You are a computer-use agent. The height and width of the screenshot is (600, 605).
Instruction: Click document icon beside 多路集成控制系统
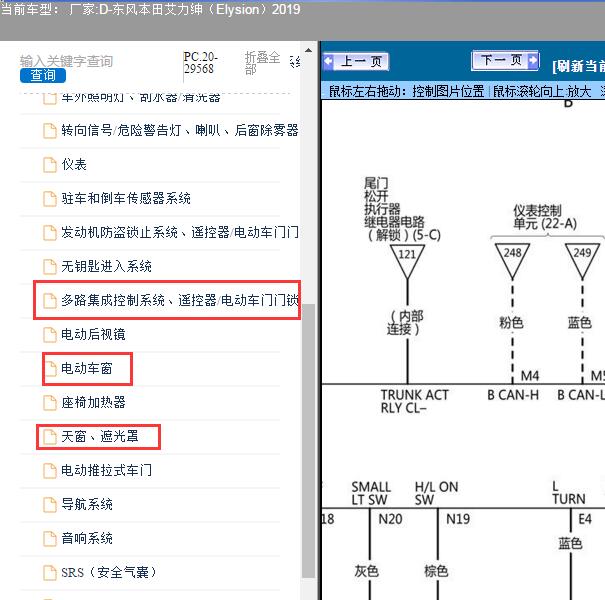[50, 301]
